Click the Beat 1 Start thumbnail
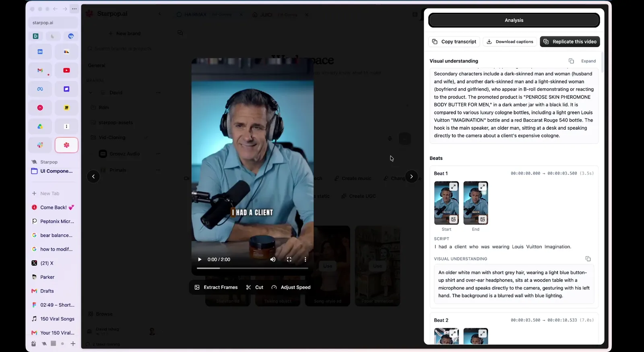Viewport: 644px width, 352px height. click(446, 203)
